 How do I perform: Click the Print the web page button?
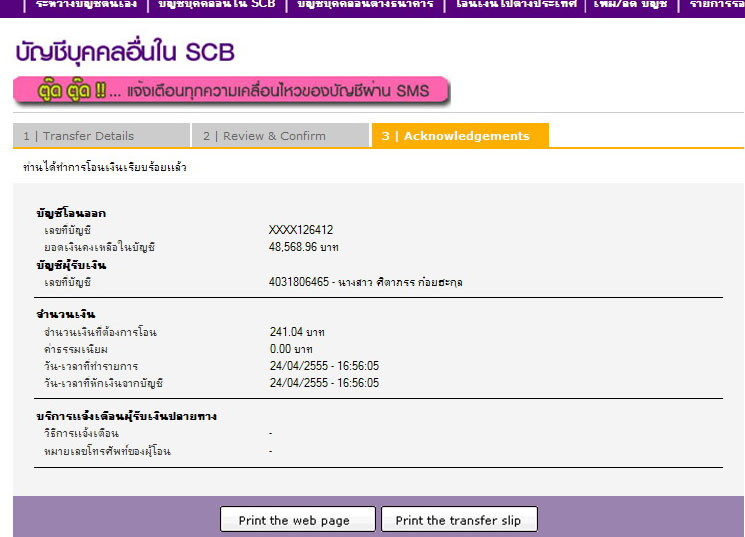click(x=297, y=519)
